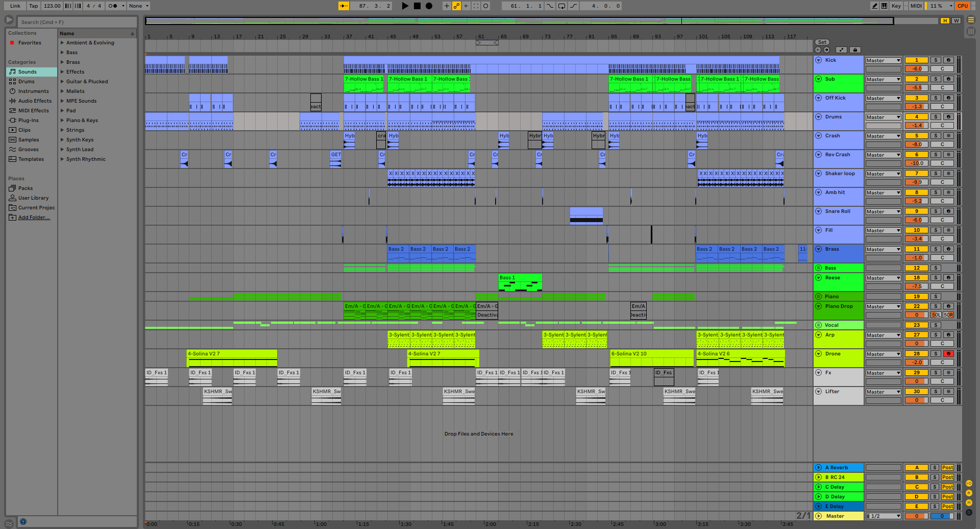Toggle Post on the A Reverb return
This screenshot has width=980, height=529.
pyautogui.click(x=947, y=468)
